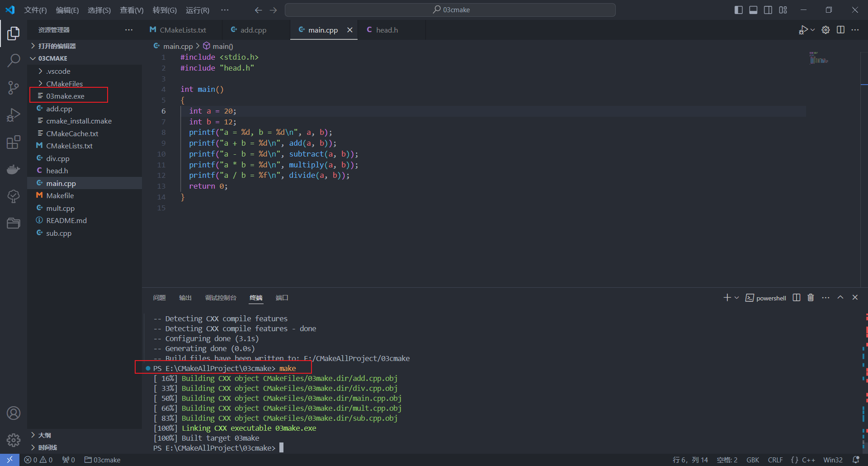Open new terminal launch profile dropdown
The width and height of the screenshot is (868, 466).
[737, 298]
